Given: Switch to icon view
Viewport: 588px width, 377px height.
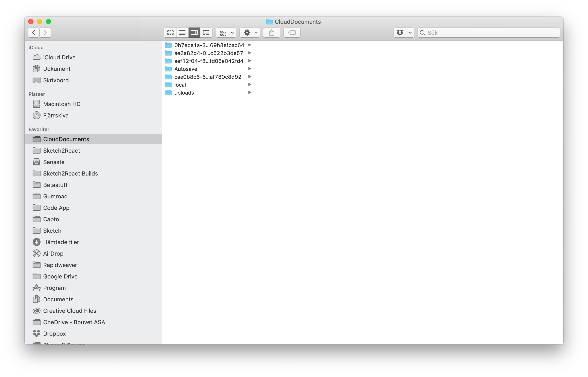Looking at the screenshot, I should tap(170, 33).
